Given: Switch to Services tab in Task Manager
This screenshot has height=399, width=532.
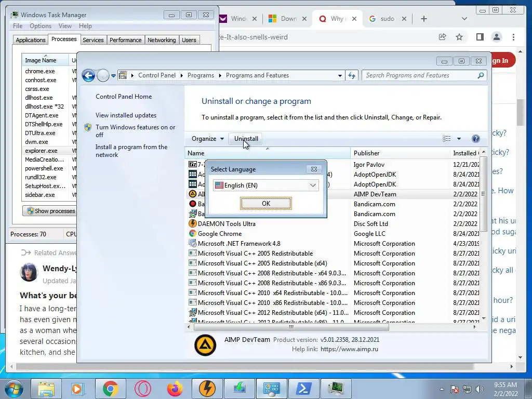Looking at the screenshot, I should pos(93,40).
